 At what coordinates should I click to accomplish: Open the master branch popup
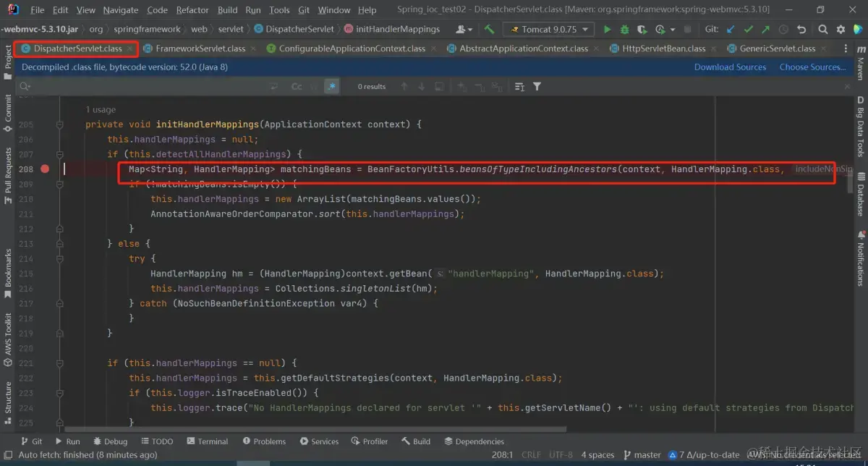click(x=641, y=454)
